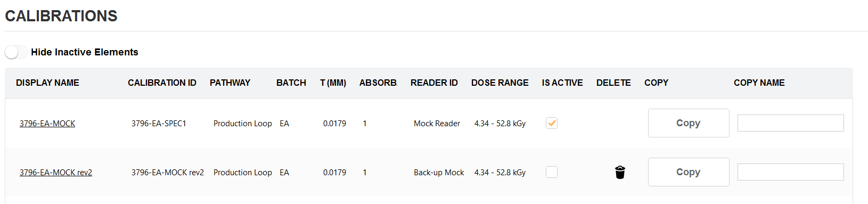Sort by Reader ID column header
The width and height of the screenshot is (868, 204).
434,83
